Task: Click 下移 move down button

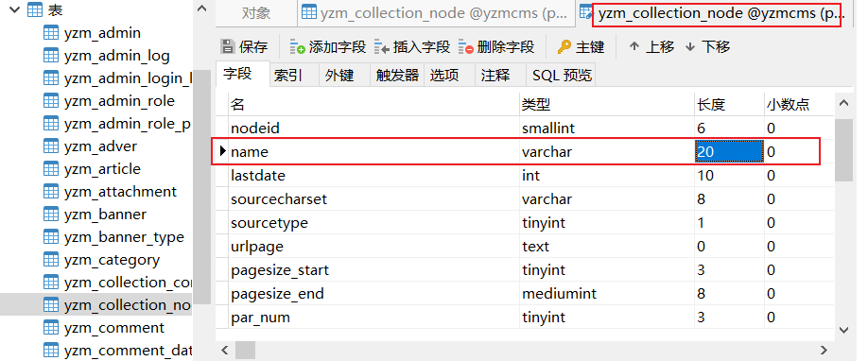Action: pos(707,47)
